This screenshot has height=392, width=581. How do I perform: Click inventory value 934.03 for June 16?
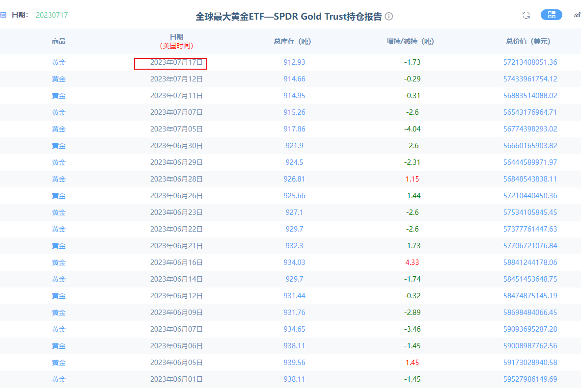click(x=294, y=262)
